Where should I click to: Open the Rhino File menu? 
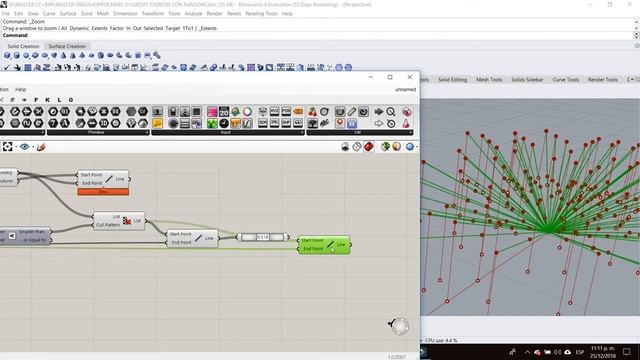point(6,13)
